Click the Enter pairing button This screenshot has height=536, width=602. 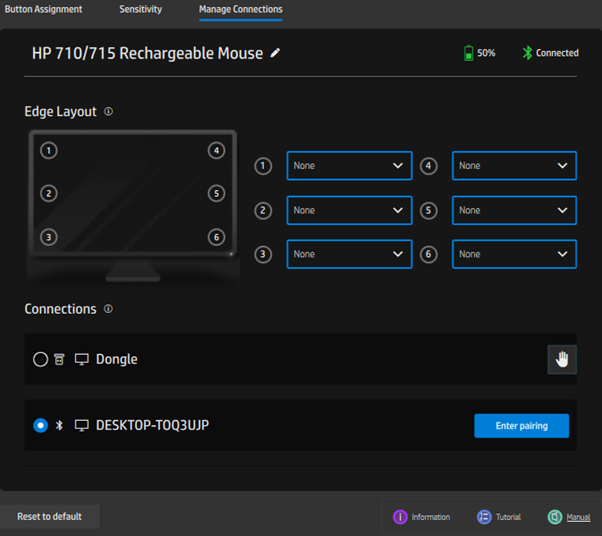[x=521, y=426]
